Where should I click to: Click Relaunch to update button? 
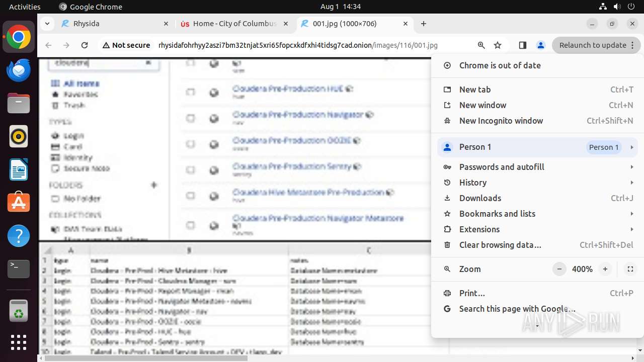click(x=596, y=45)
